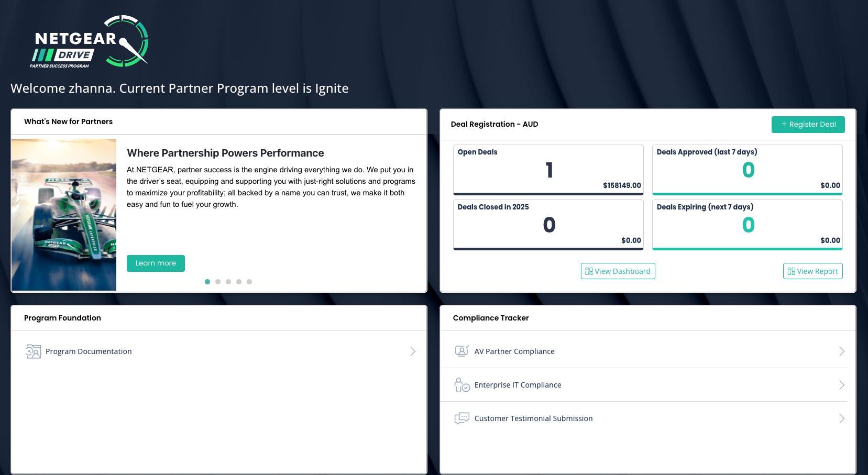Click the race car banner image
The image size is (868, 475).
pyautogui.click(x=64, y=214)
